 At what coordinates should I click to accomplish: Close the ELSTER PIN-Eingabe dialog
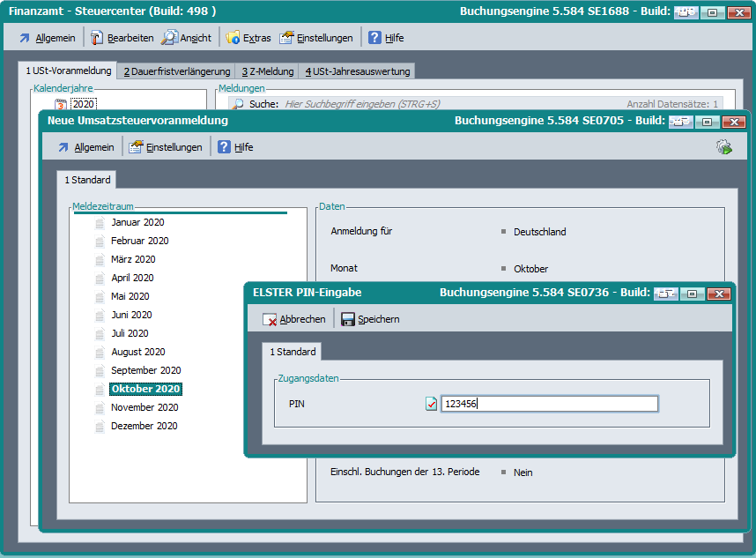719,294
